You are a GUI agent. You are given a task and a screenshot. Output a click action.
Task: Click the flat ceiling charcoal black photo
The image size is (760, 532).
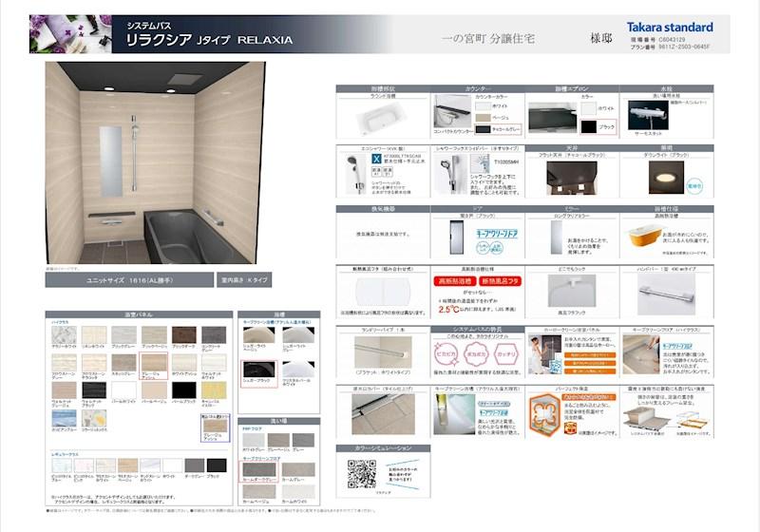click(x=572, y=178)
